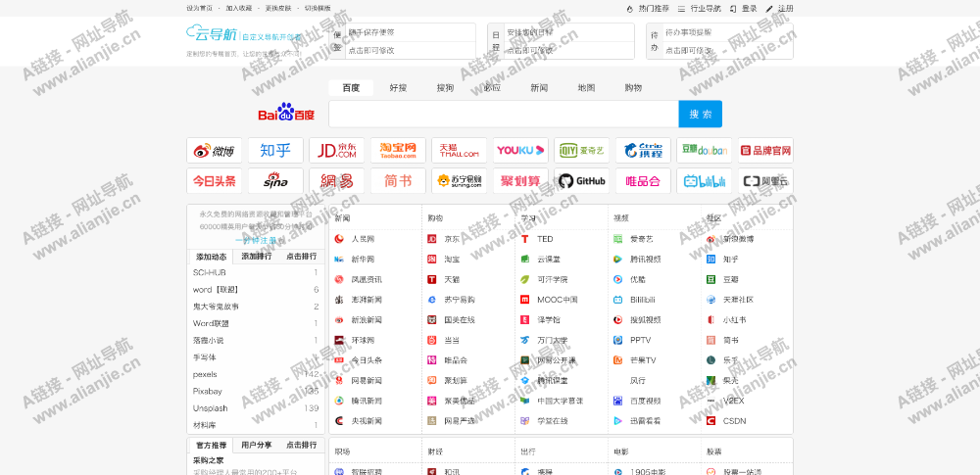Open the Douban (豆瓣) logo tile
The image size is (980, 475).
tap(704, 151)
